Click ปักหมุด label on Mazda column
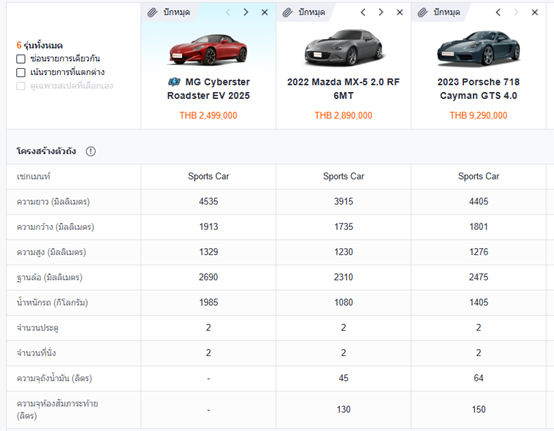The width and height of the screenshot is (554, 431). (x=312, y=12)
